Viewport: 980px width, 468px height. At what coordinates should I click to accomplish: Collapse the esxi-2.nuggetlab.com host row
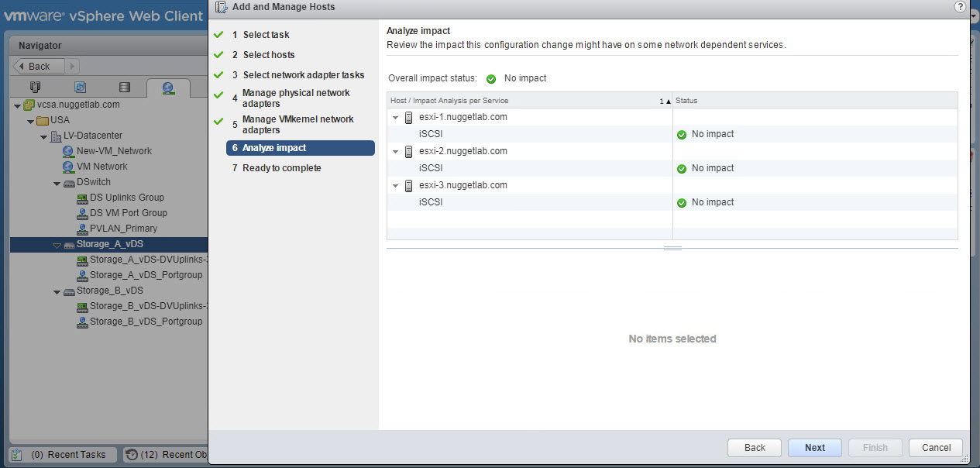coord(395,152)
